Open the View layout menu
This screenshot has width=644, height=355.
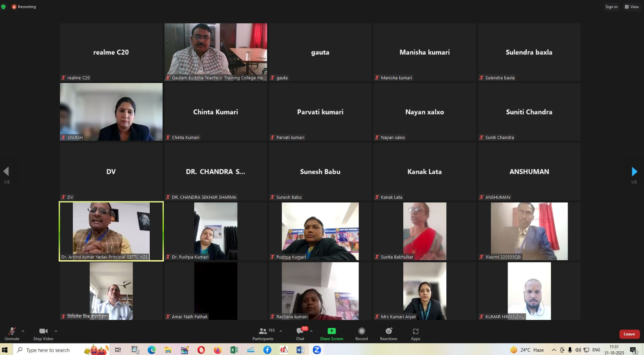pyautogui.click(x=632, y=7)
